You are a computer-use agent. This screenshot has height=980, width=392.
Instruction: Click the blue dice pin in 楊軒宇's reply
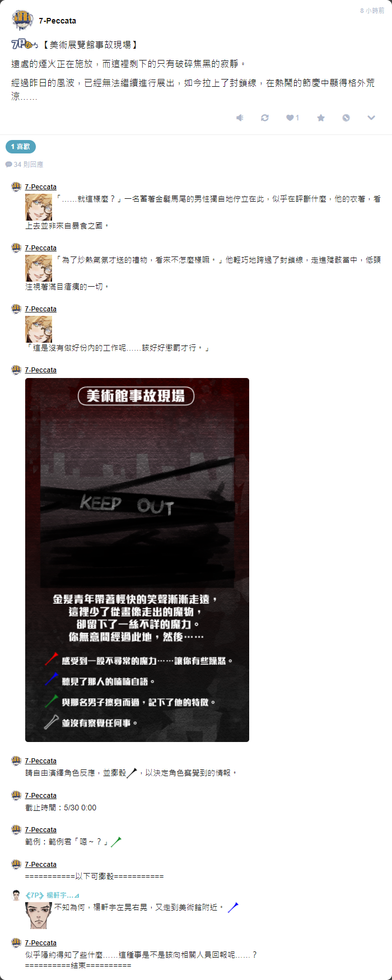pos(233,907)
